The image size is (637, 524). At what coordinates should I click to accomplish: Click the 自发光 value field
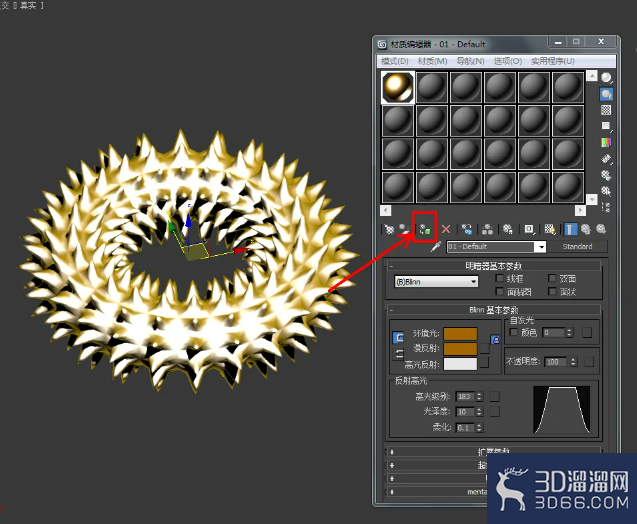click(554, 333)
